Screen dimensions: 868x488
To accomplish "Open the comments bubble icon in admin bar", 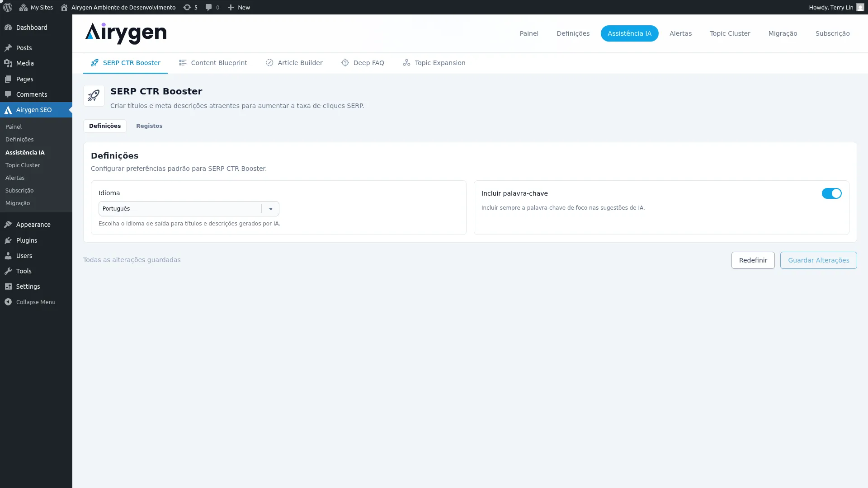I will (x=208, y=7).
